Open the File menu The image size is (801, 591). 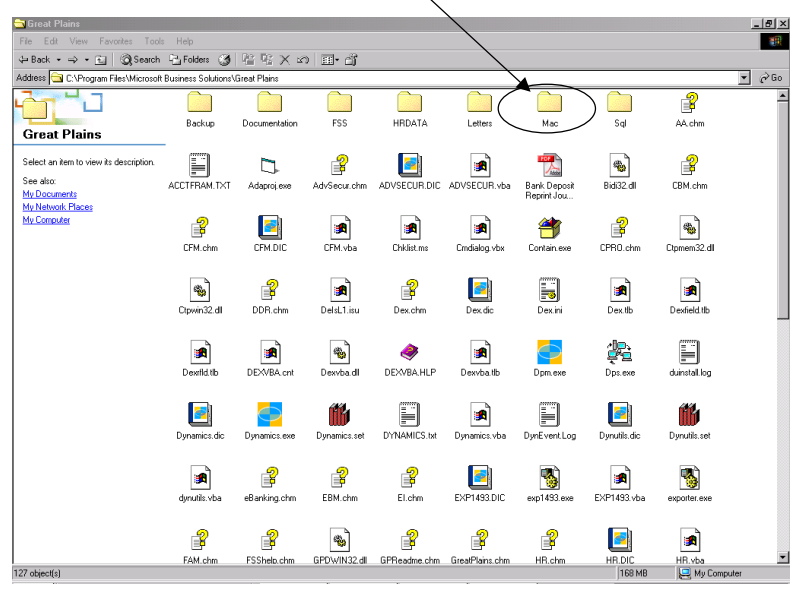pyautogui.click(x=26, y=41)
